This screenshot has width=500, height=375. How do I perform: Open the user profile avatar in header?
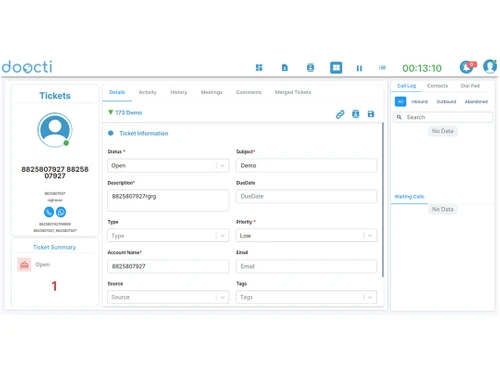pyautogui.click(x=490, y=66)
